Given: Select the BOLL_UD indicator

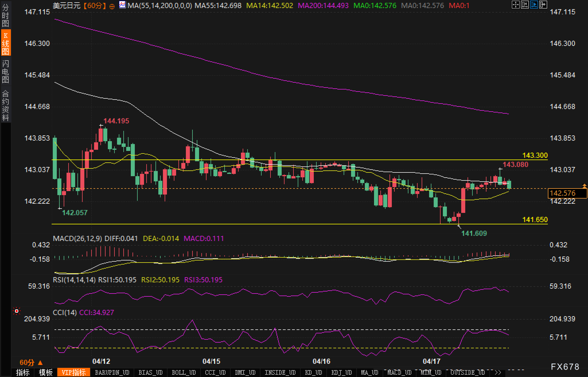Looking at the screenshot, I should click(x=184, y=372).
